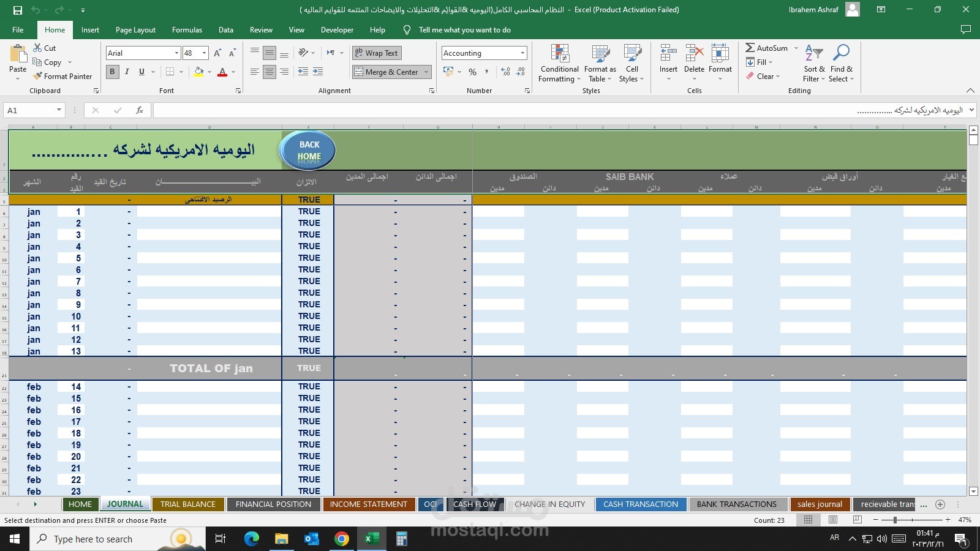Click the AutoSum sigma icon

750,48
